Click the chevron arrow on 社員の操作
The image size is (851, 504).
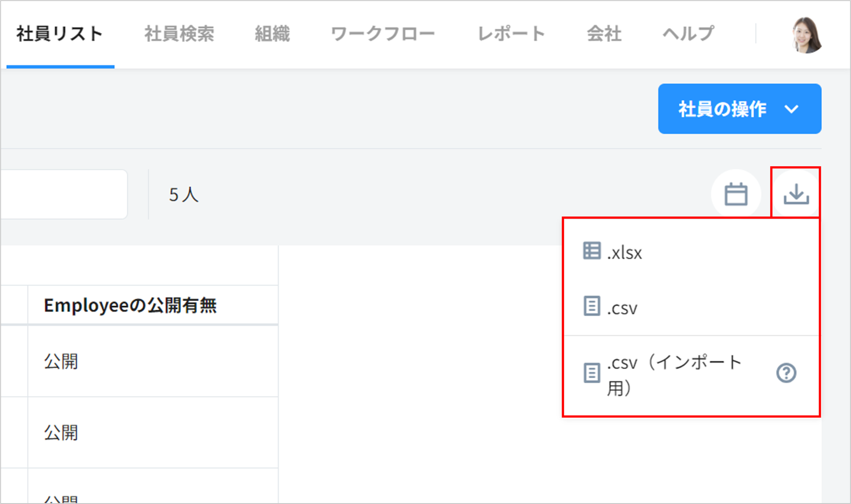[x=792, y=109]
